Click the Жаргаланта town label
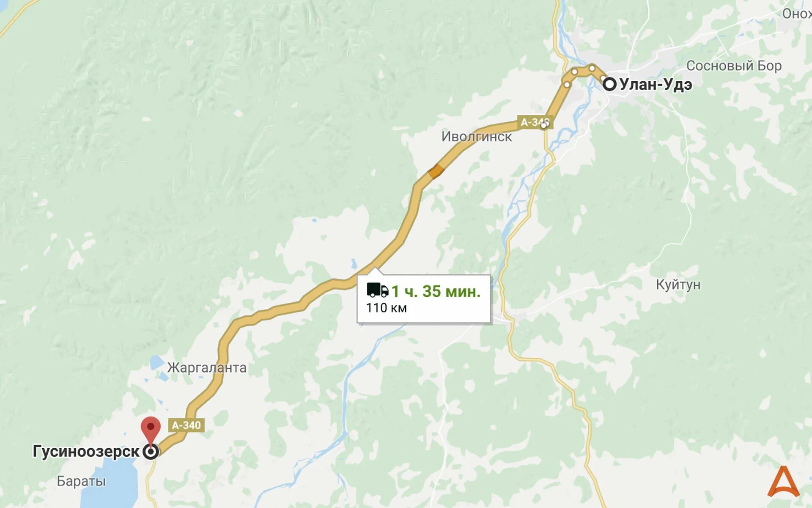The image size is (812, 508). click(x=207, y=367)
